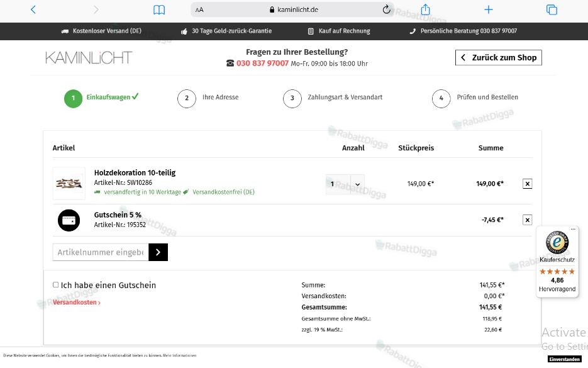Click the Stückpreis value 149,00 €*

pos(421,184)
